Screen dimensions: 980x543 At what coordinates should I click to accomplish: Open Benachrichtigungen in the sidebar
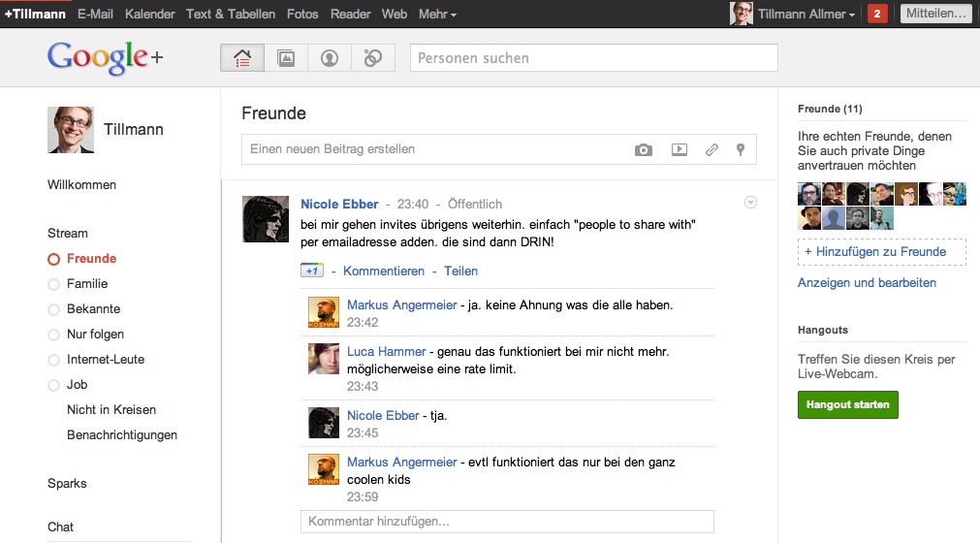pyautogui.click(x=122, y=435)
